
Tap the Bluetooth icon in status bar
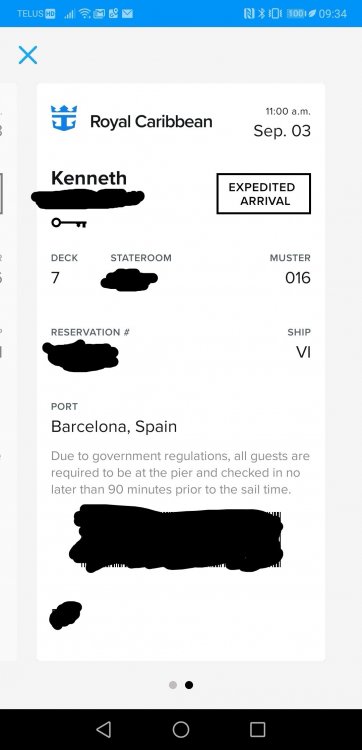pyautogui.click(x=262, y=13)
